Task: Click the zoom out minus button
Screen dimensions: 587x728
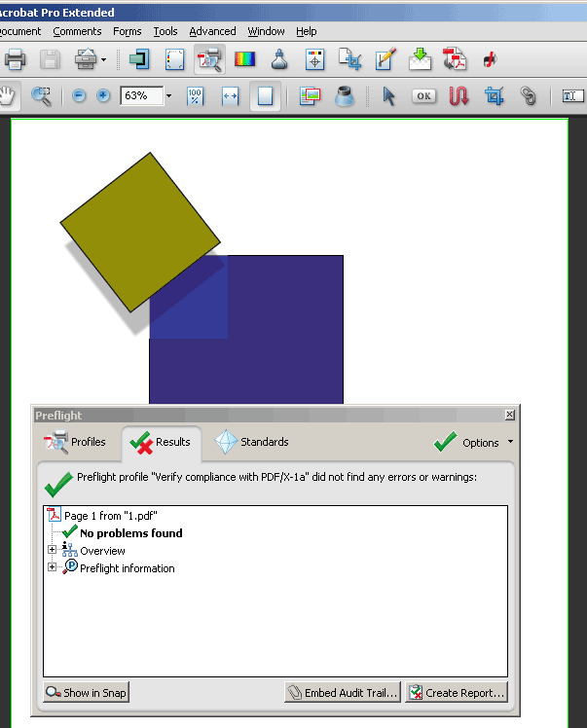Action: tap(79, 96)
